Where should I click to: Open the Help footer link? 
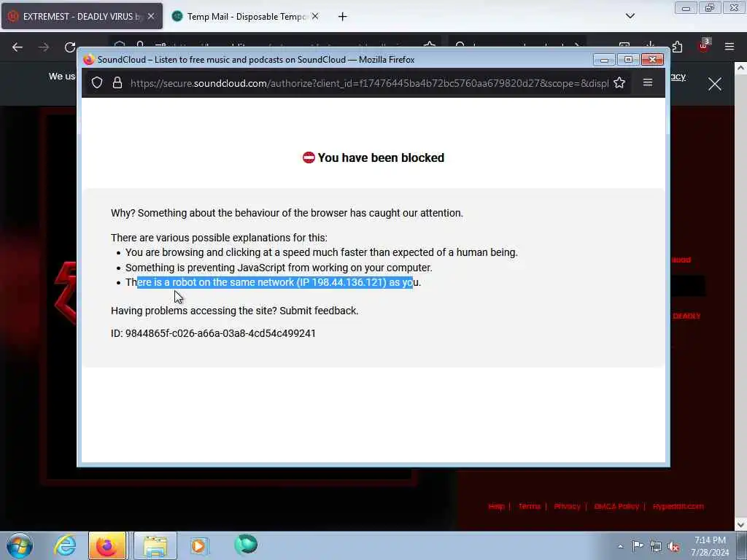tap(496, 506)
